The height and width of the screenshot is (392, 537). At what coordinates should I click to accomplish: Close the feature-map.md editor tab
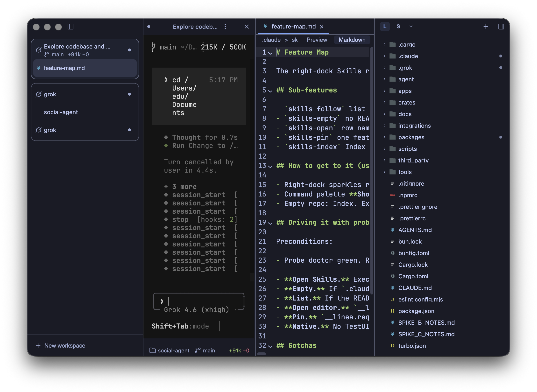pyautogui.click(x=322, y=27)
